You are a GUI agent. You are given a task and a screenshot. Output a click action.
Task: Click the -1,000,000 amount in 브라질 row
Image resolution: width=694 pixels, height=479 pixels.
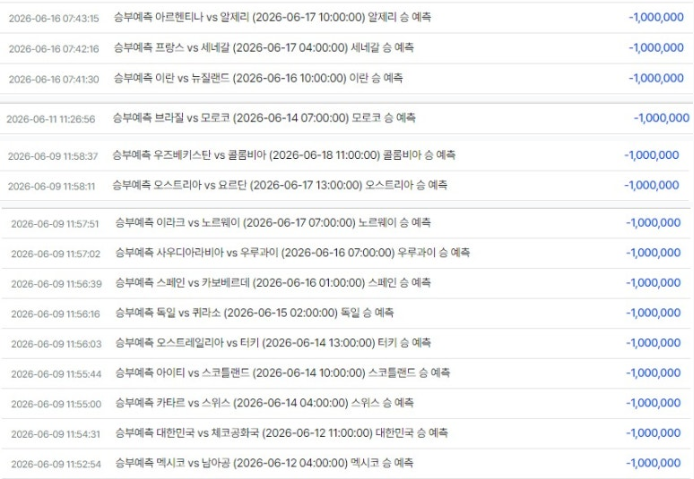coord(661,118)
